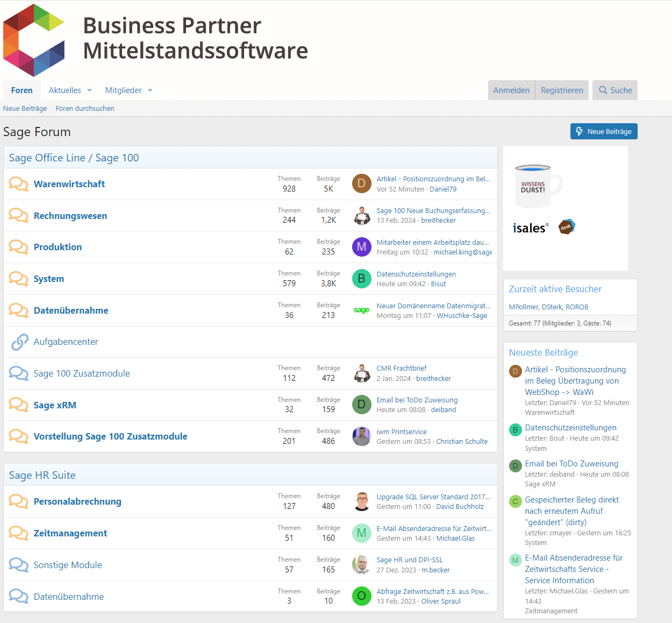Click the Aufgabencenter chain link icon

[x=19, y=342]
